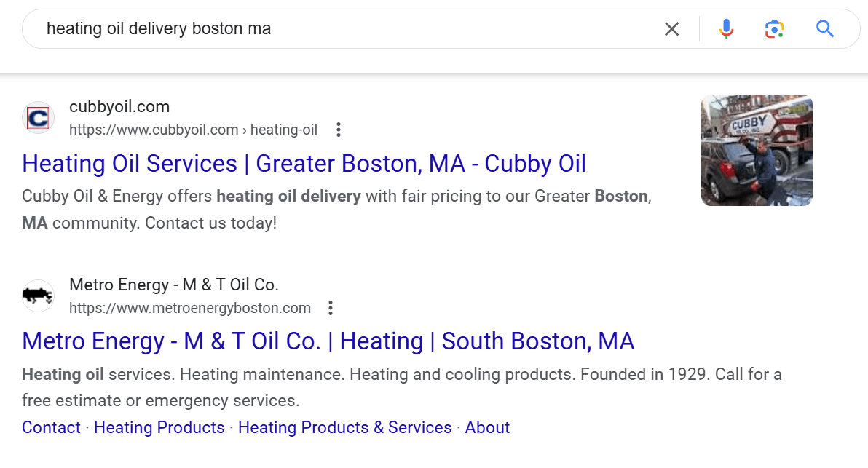Image resolution: width=868 pixels, height=468 pixels.
Task: Open Google Lens image search
Action: (774, 29)
